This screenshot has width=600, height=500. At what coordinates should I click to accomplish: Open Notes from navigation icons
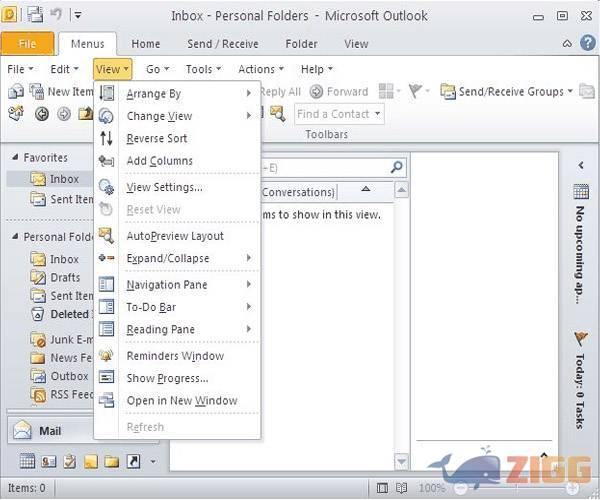(91, 462)
